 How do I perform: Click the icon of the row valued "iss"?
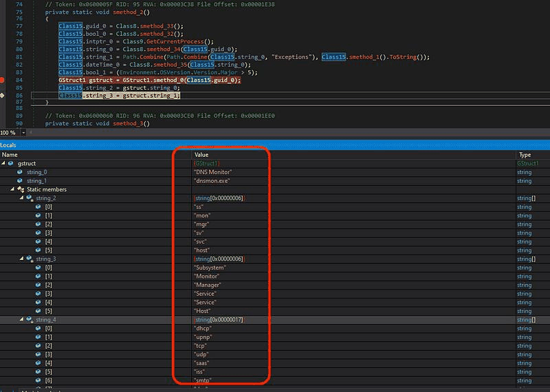point(38,371)
